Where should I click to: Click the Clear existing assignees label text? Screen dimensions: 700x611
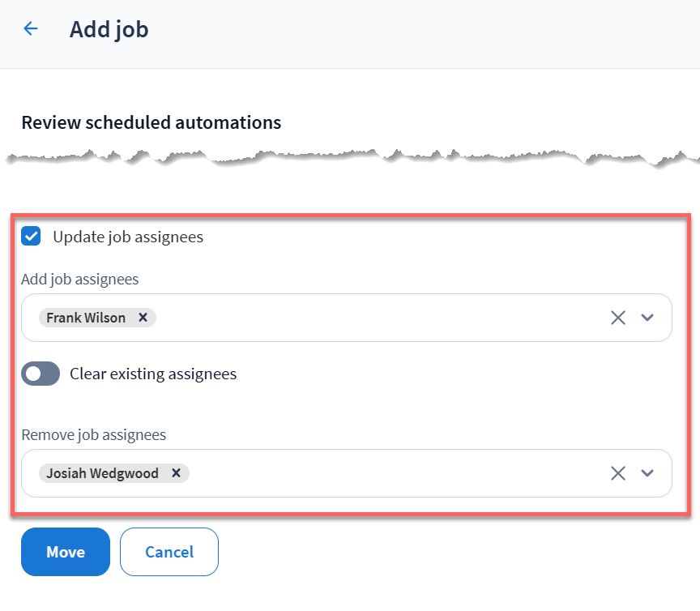tap(153, 374)
